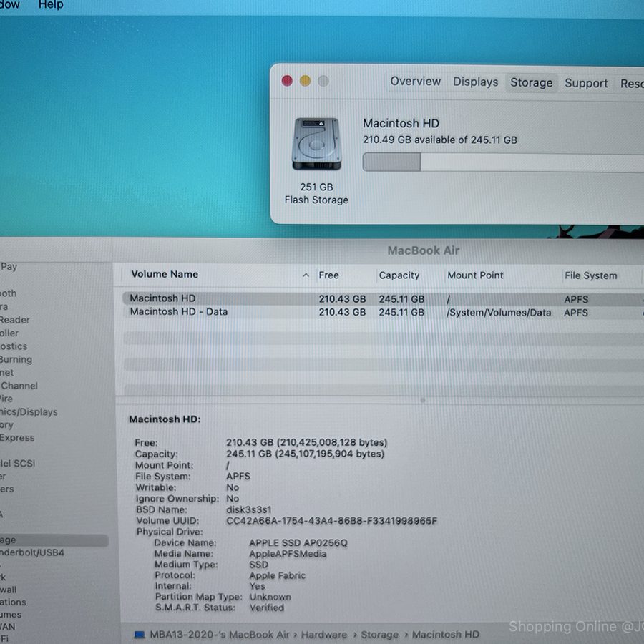This screenshot has height=644, width=644.
Task: Select highlighted Storage item in sidebar
Action: click(54, 540)
